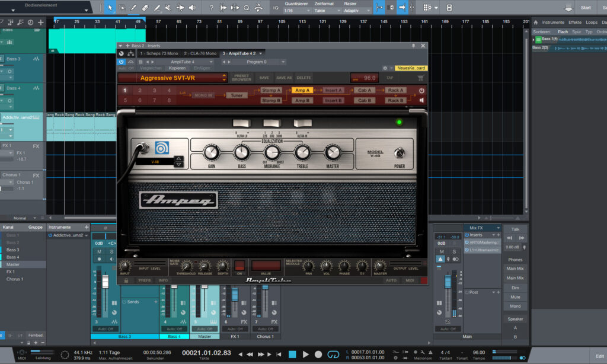Open the Aggressive SVT-VR preset selector arrows
Screen dimensions: 607x364
point(224,78)
